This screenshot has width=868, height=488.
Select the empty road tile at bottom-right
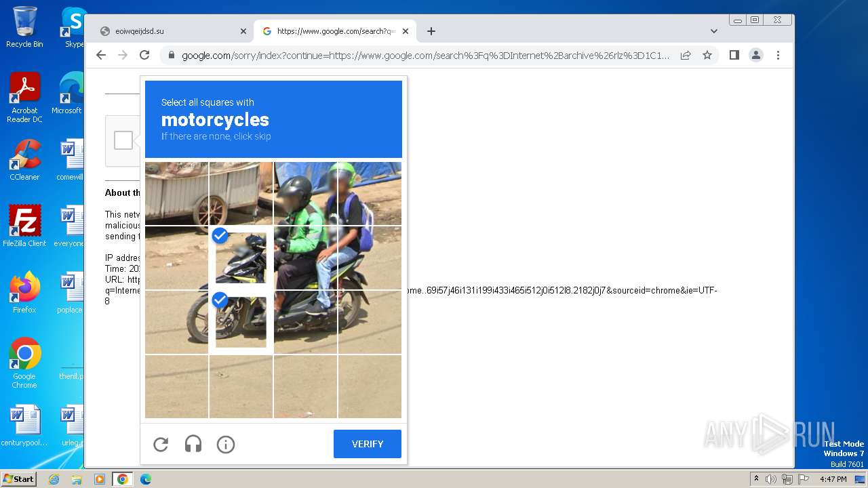pos(370,386)
